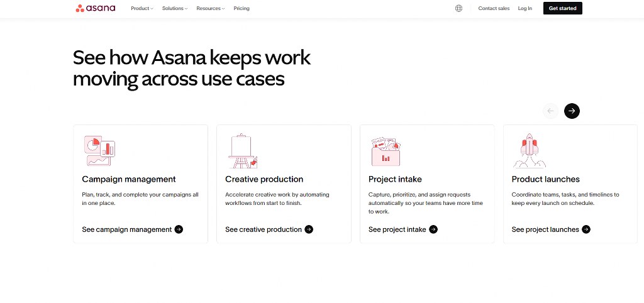
Task: Open the See campaign management link
Action: (x=132, y=229)
